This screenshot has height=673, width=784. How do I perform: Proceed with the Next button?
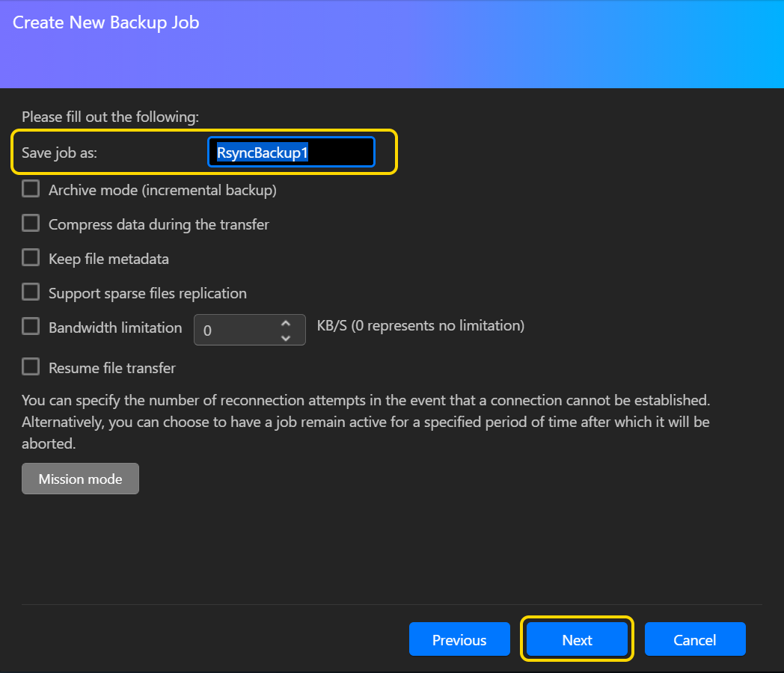pyautogui.click(x=577, y=639)
